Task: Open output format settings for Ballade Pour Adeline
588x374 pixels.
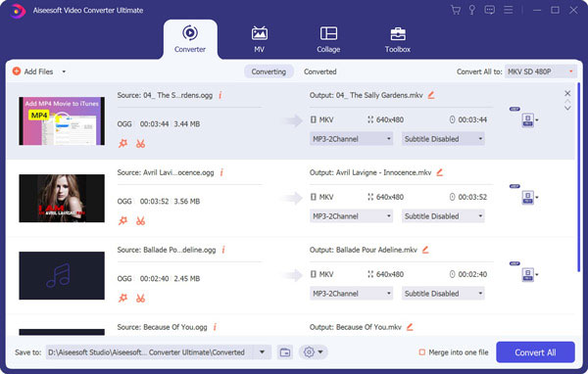Action: point(528,274)
